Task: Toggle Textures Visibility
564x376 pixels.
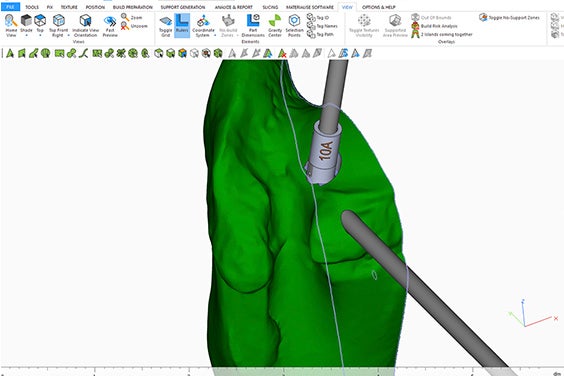Action: tap(364, 26)
